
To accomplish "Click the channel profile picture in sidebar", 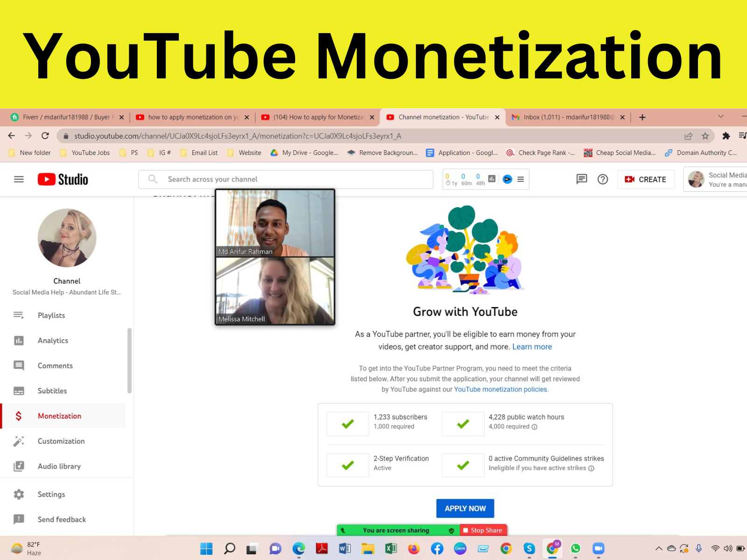I will (67, 238).
